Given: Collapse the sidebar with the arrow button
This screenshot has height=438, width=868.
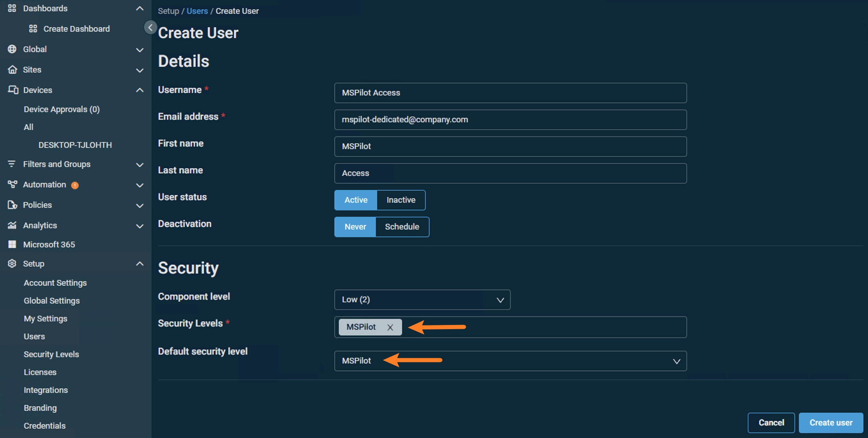Looking at the screenshot, I should tap(150, 27).
